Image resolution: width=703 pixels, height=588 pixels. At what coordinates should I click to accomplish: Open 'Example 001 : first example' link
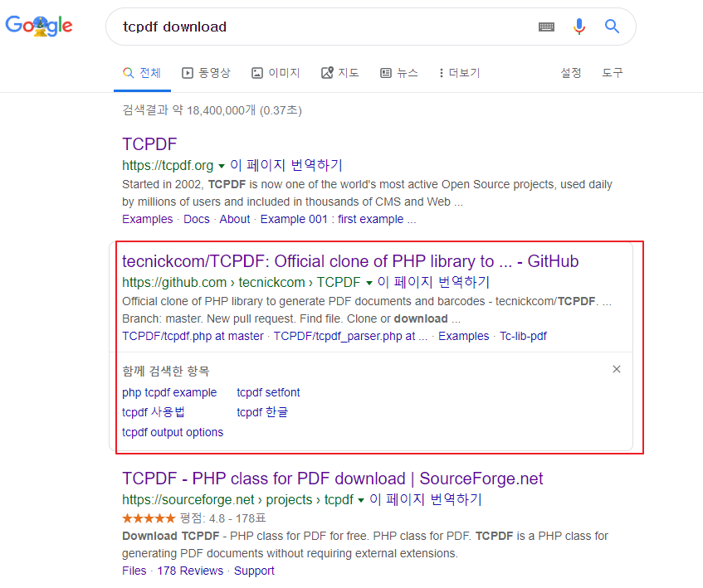(338, 219)
